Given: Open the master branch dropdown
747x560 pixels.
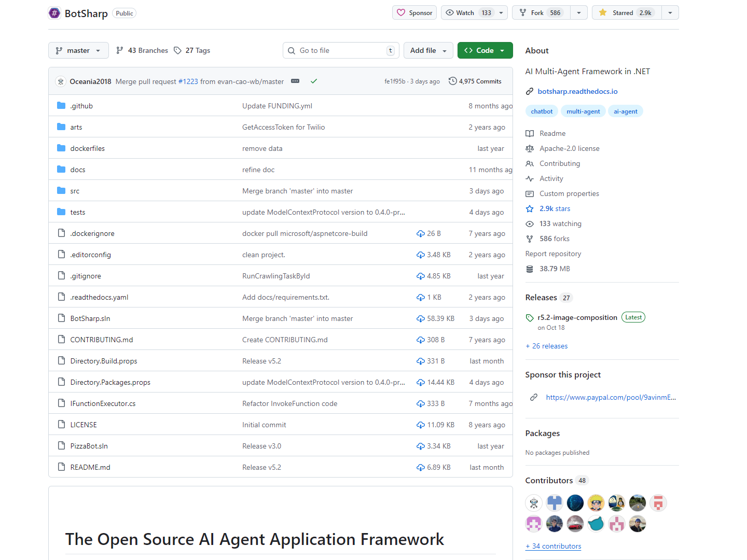Looking at the screenshot, I should click(x=78, y=50).
